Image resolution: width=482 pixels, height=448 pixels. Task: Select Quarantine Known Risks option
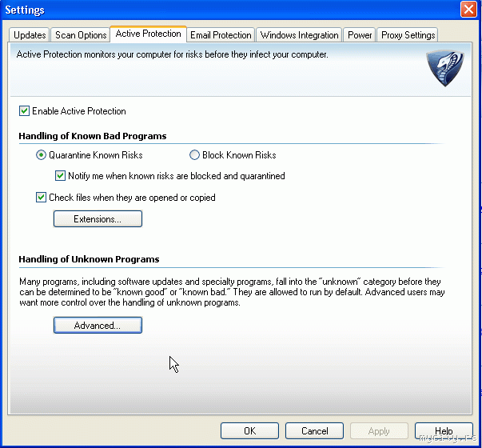coord(42,155)
